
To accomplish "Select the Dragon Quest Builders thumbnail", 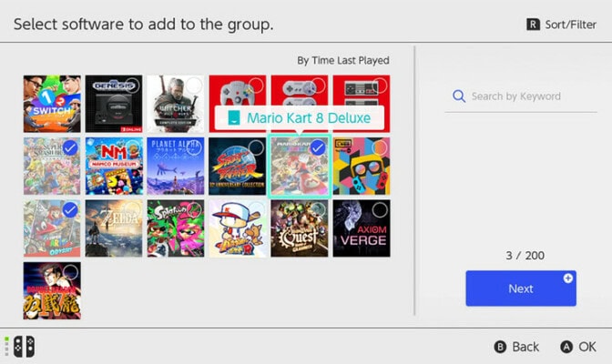I will 300,227.
